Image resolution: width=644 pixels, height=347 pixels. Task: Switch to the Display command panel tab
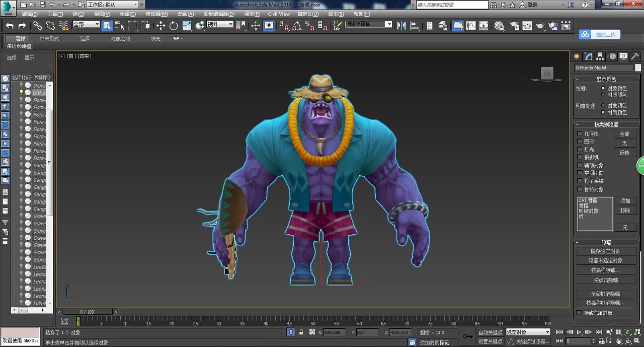(x=624, y=56)
